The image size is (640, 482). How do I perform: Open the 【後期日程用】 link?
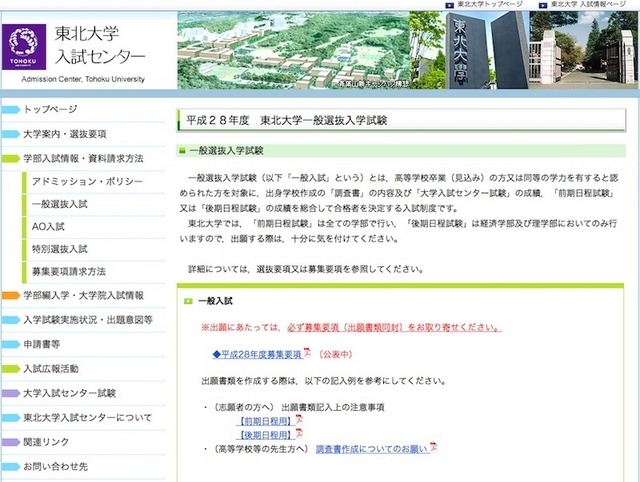tap(266, 435)
